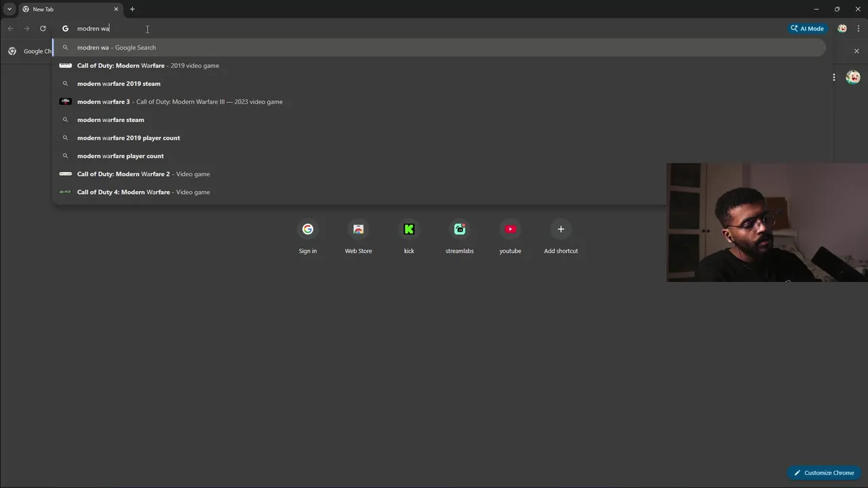Open the kick shortcut
This screenshot has width=868, height=488.
409,237
